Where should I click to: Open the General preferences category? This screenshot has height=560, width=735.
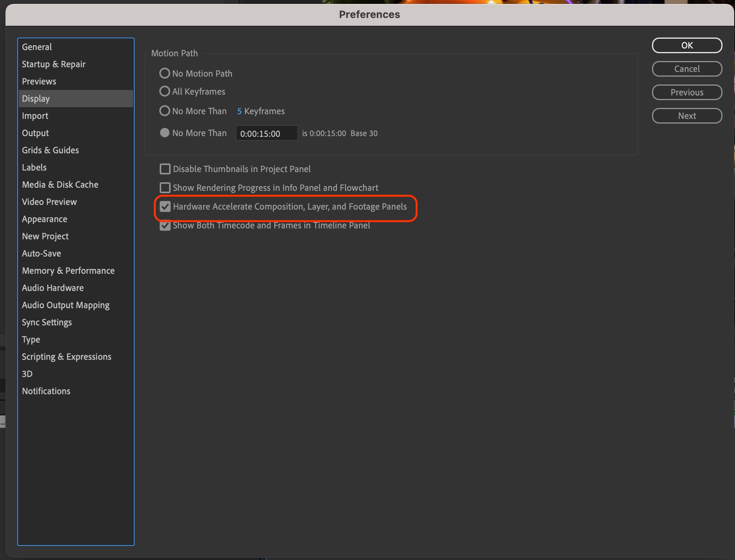coord(36,47)
